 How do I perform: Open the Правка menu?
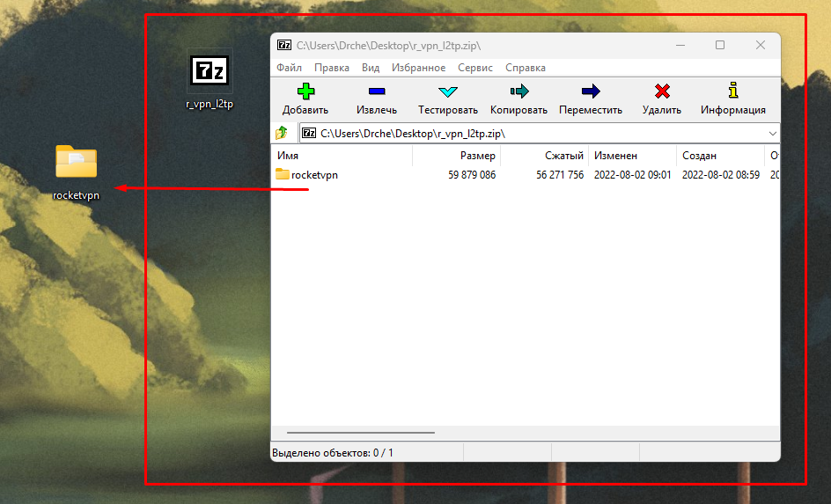[332, 68]
